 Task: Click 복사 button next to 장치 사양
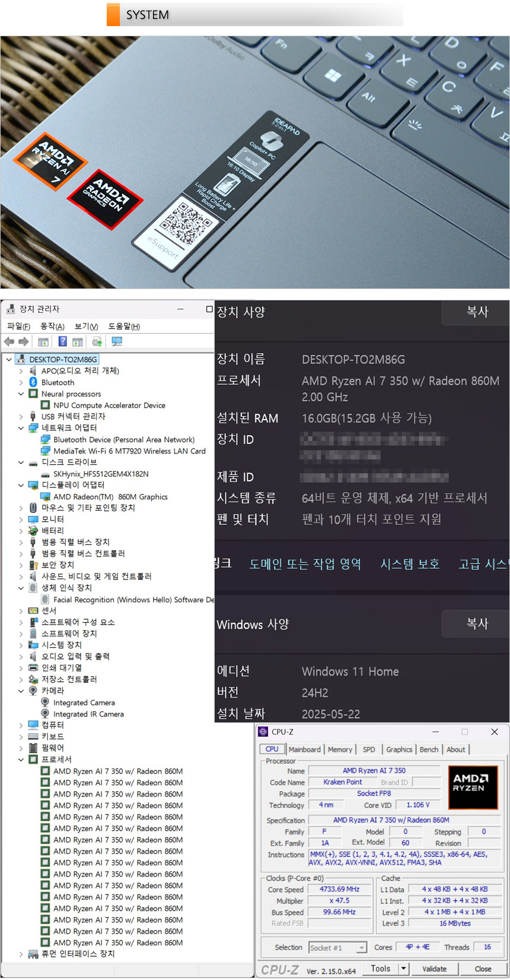pyautogui.click(x=476, y=312)
